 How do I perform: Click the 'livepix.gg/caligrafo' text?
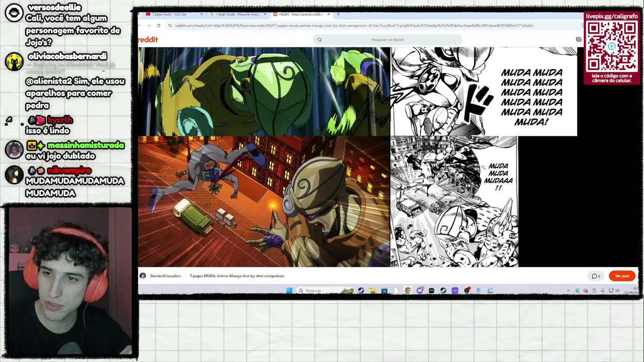tap(612, 17)
